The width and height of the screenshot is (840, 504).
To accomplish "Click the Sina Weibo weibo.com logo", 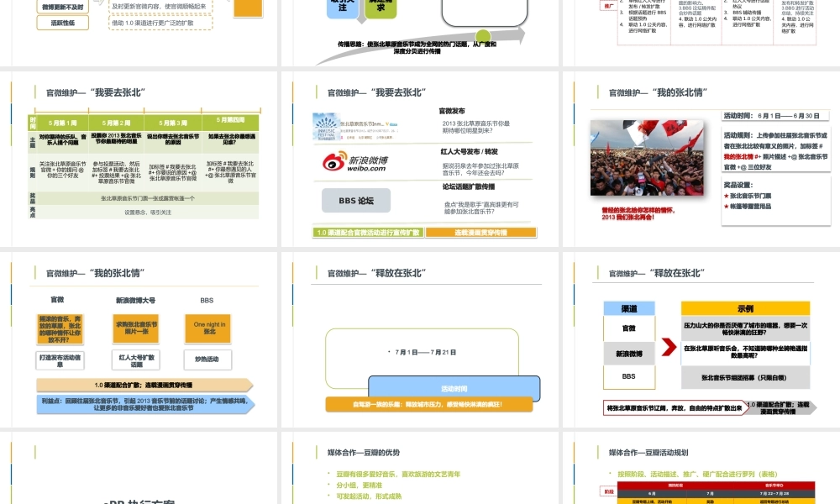I will pos(355,161).
